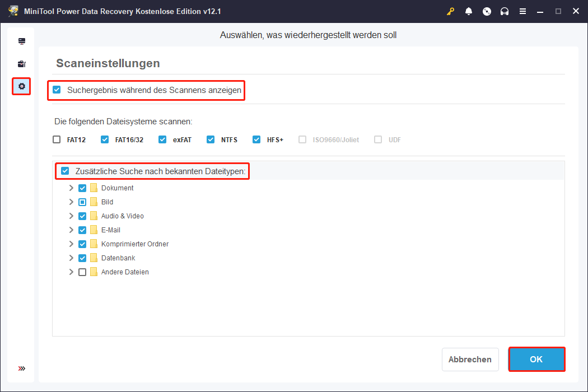588x392 pixels.
Task: Uncheck the E-Mail checkbox
Action: pos(82,230)
